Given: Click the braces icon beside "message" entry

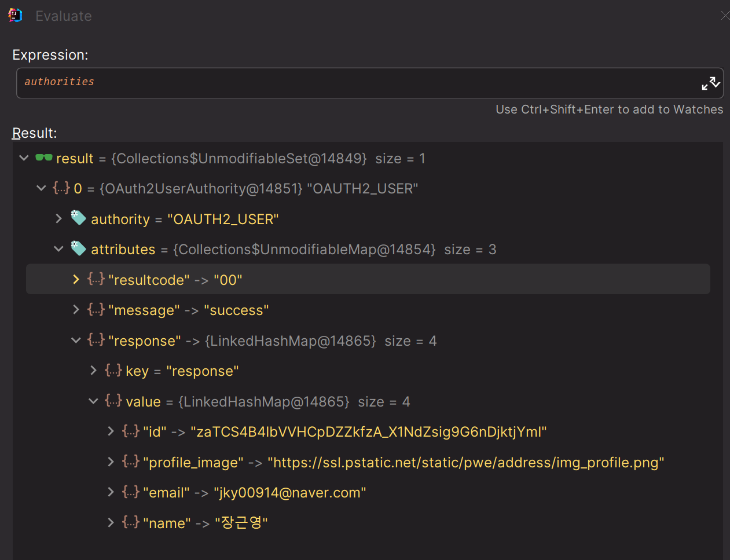Looking at the screenshot, I should click(x=96, y=309).
